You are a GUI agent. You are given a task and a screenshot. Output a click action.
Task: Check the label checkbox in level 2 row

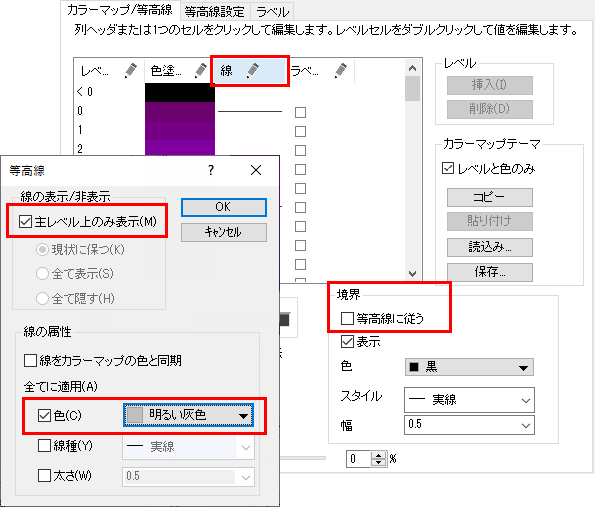click(301, 150)
